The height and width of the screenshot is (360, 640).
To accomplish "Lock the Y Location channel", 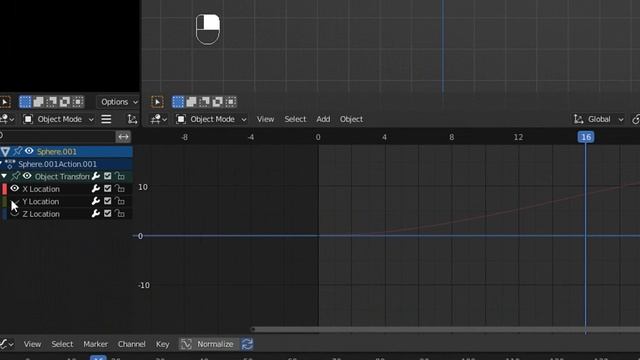I will [120, 201].
